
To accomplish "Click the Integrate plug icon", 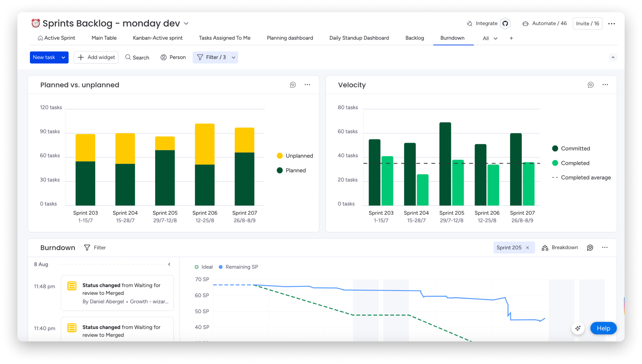I will [470, 24].
